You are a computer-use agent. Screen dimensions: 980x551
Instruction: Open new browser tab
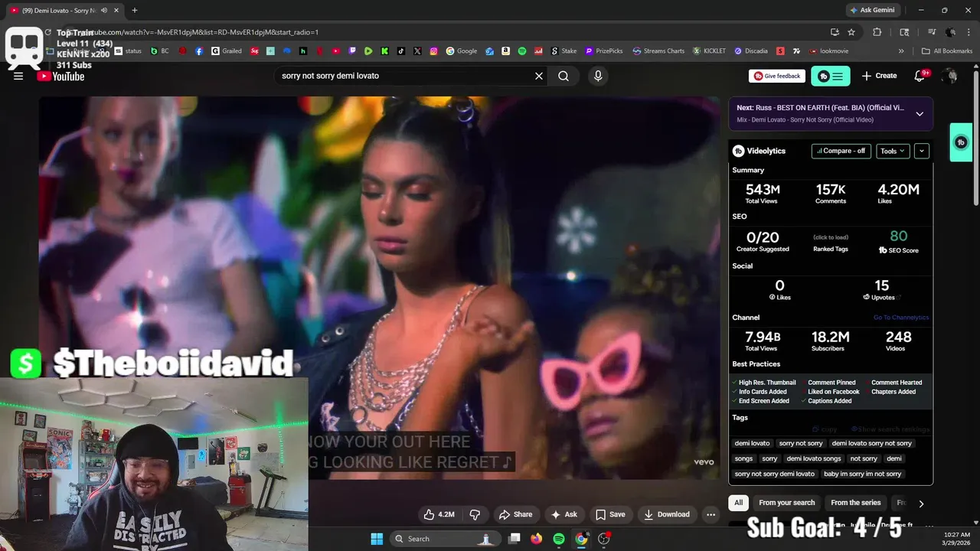point(135,10)
